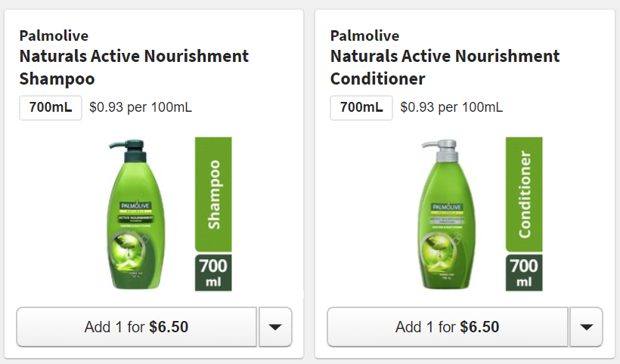Screen dimensions: 620x364
Task: Click the Palmolive brand name above the conditioner
Action: pos(364,35)
